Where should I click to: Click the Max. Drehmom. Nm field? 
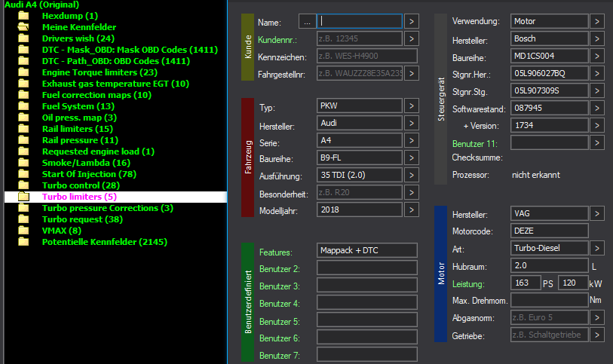click(x=549, y=301)
